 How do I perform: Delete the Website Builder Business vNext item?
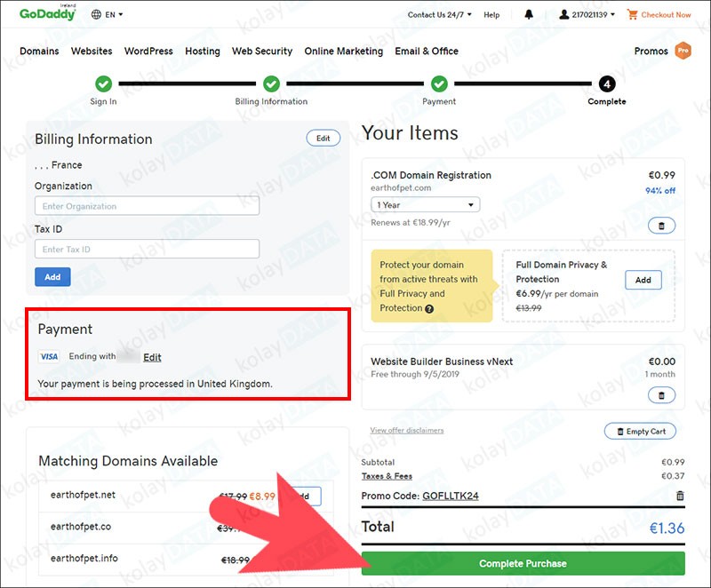661,395
